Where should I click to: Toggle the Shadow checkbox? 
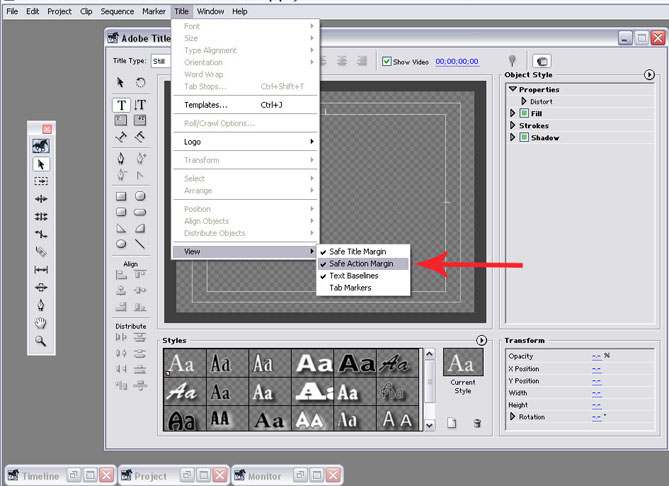coord(523,138)
